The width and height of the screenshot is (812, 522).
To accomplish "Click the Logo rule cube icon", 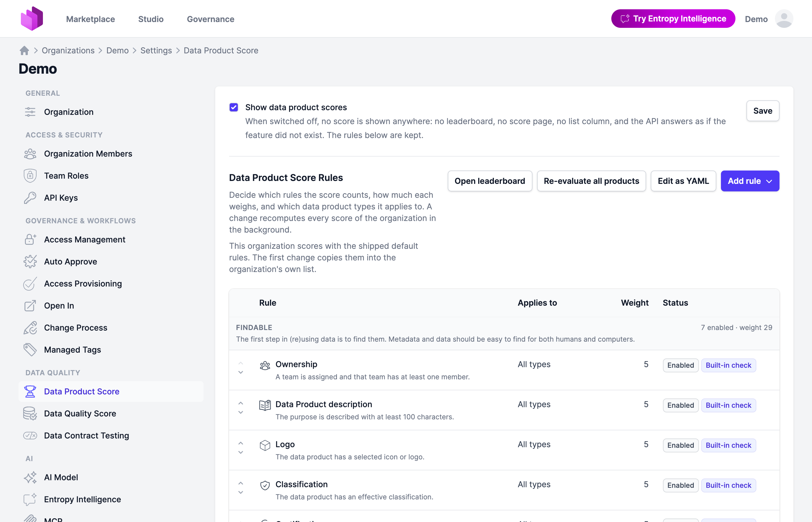I will (265, 445).
